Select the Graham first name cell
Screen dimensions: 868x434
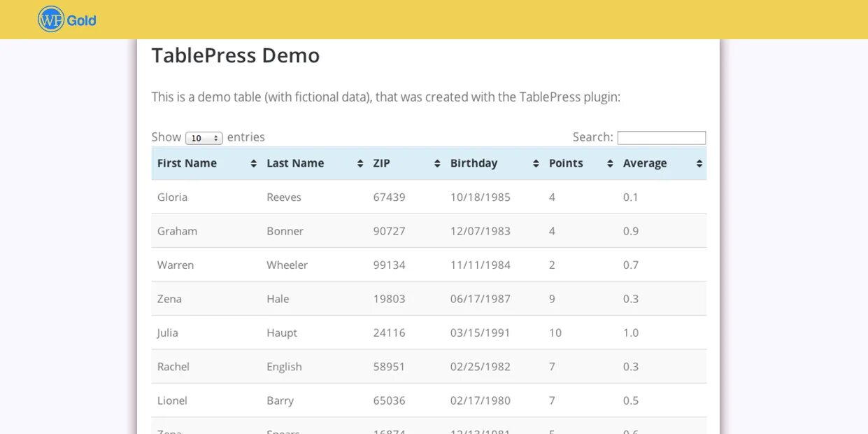177,231
